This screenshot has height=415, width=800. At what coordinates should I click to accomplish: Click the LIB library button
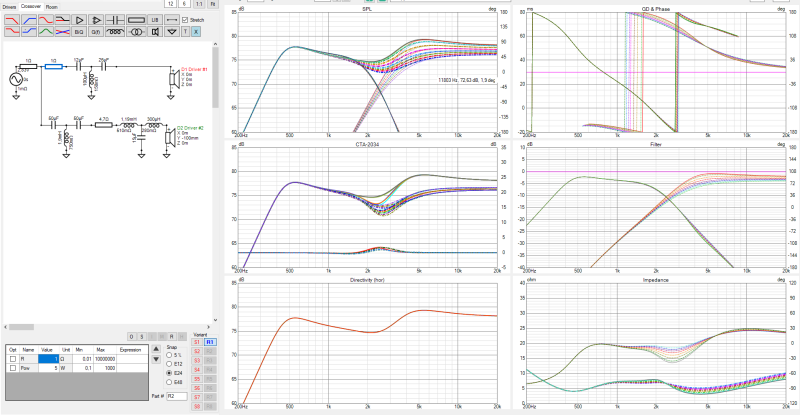point(155,20)
